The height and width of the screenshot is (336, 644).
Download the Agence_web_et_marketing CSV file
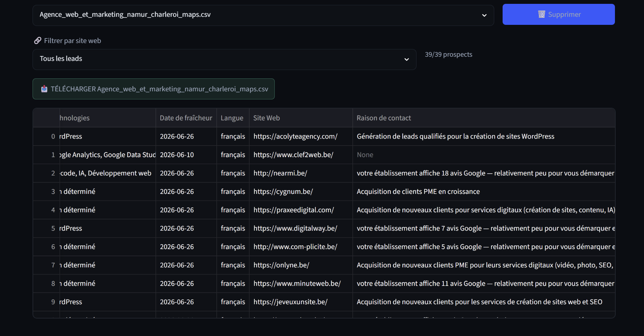click(x=154, y=89)
